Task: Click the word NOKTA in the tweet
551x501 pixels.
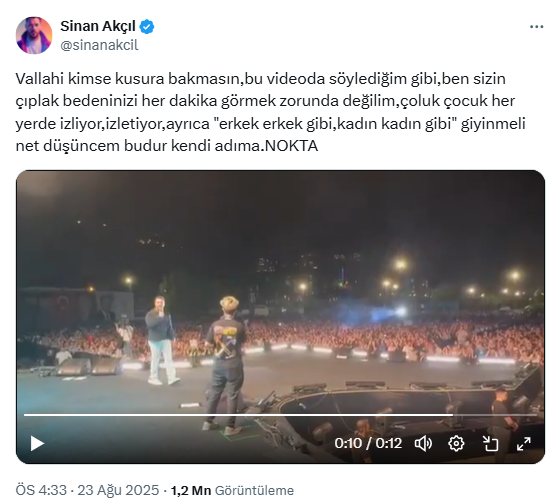Action: pyautogui.click(x=291, y=146)
